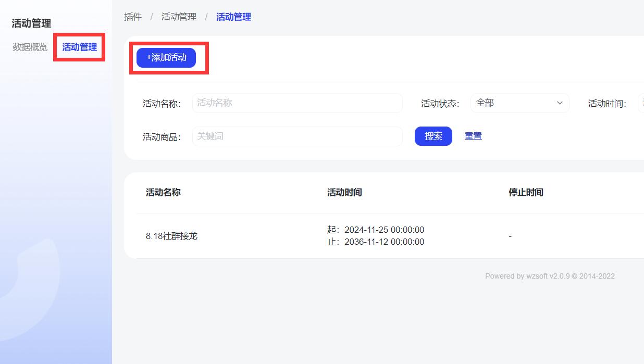Click the 活动时间 column header
This screenshot has height=364, width=644.
(x=344, y=193)
